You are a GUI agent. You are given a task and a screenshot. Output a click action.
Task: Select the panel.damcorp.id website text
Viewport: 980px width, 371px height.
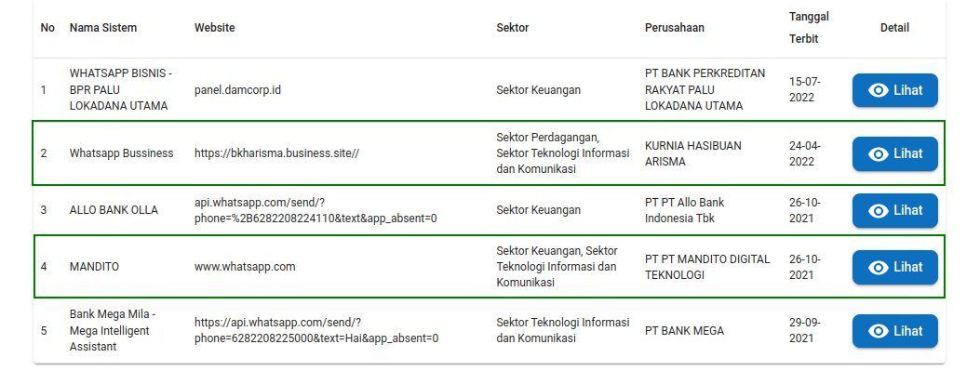click(x=237, y=90)
